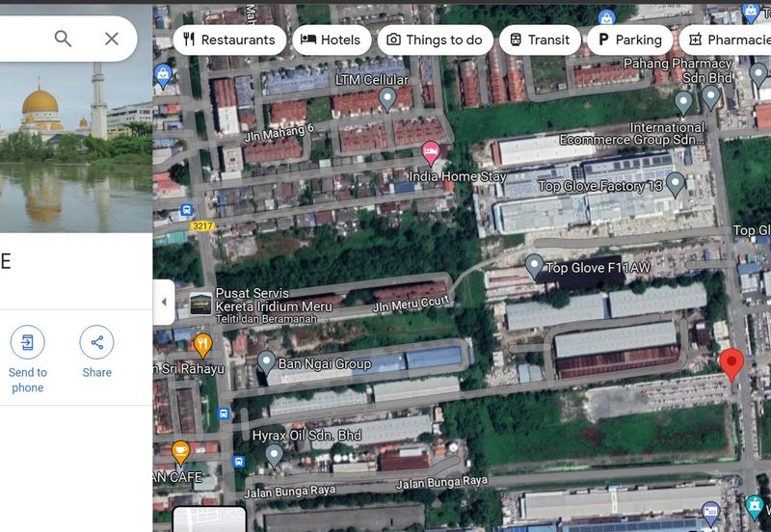Collapse the side panel arrow
Viewport: 771px width, 532px height.
pyautogui.click(x=164, y=302)
